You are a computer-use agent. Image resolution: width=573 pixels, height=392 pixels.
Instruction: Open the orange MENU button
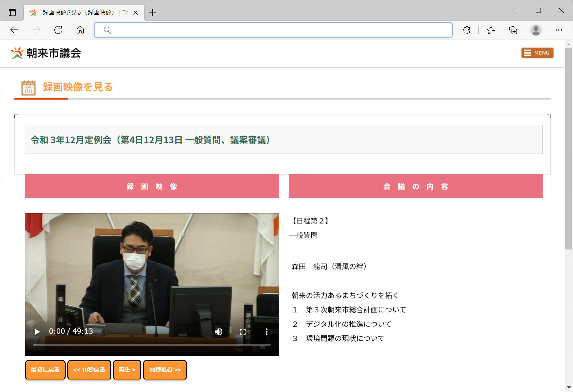point(537,53)
